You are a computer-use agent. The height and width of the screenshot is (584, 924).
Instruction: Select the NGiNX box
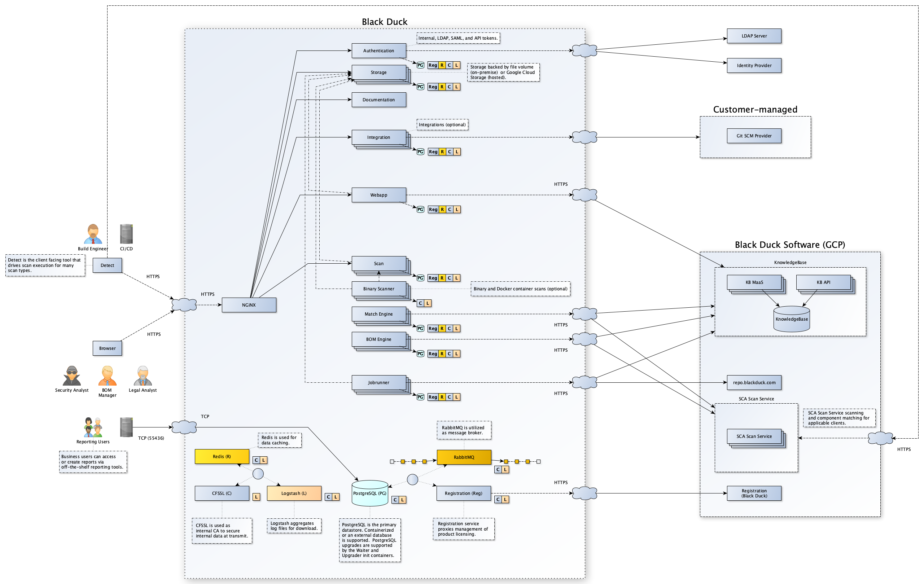pos(249,305)
